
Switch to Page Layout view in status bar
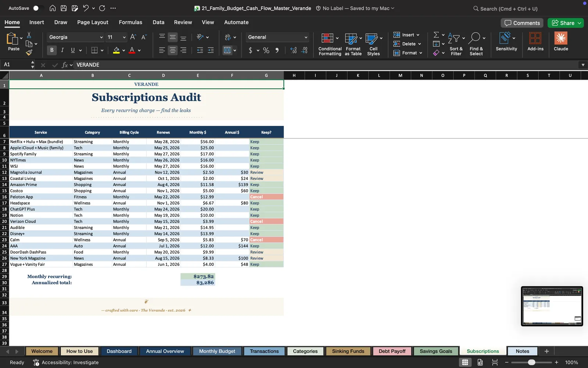[x=480, y=362]
